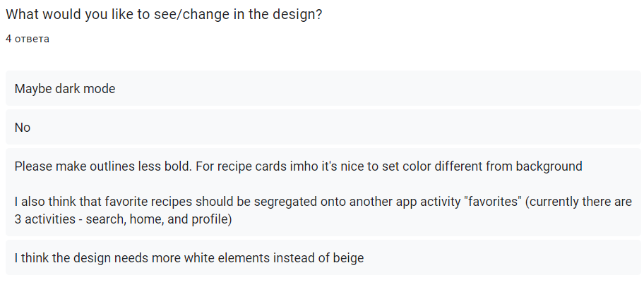644x287 pixels.
Task: Select the "No" response card
Action: 322,128
